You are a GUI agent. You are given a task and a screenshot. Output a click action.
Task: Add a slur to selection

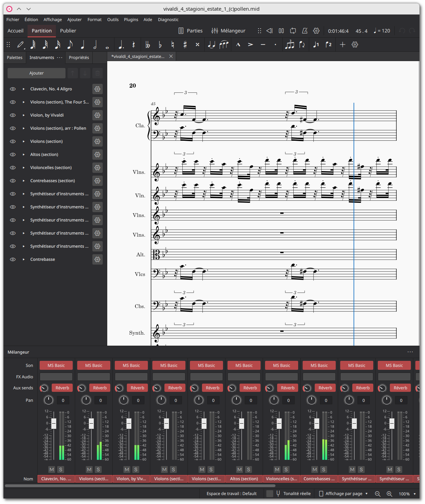pyautogui.click(x=224, y=45)
